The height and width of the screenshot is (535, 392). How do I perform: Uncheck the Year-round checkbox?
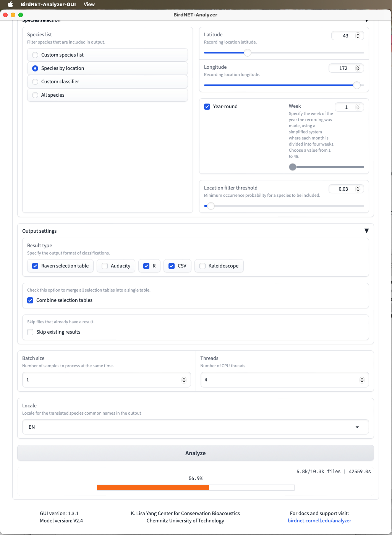(x=207, y=107)
